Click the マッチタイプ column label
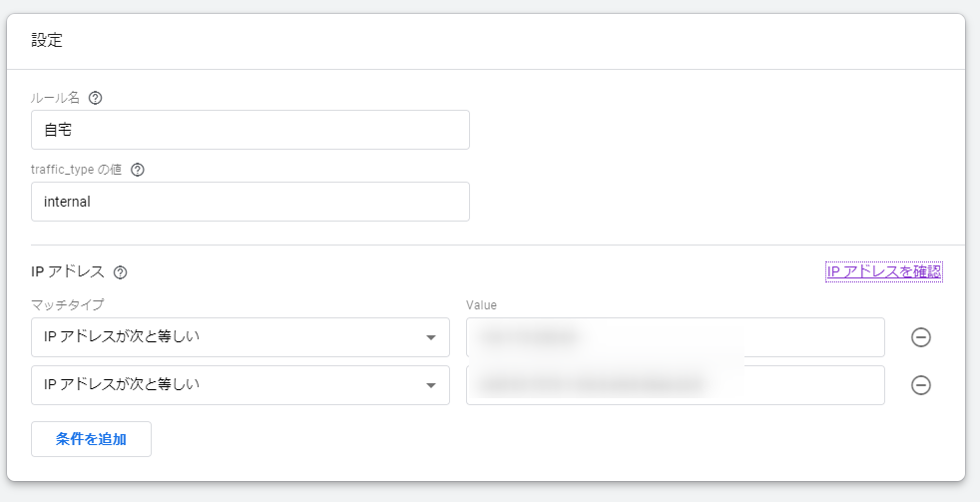 [x=68, y=305]
